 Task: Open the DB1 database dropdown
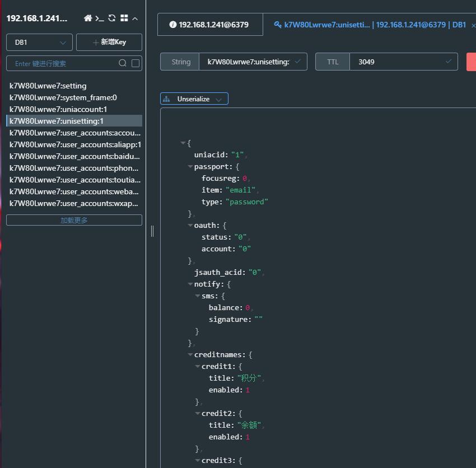(39, 42)
